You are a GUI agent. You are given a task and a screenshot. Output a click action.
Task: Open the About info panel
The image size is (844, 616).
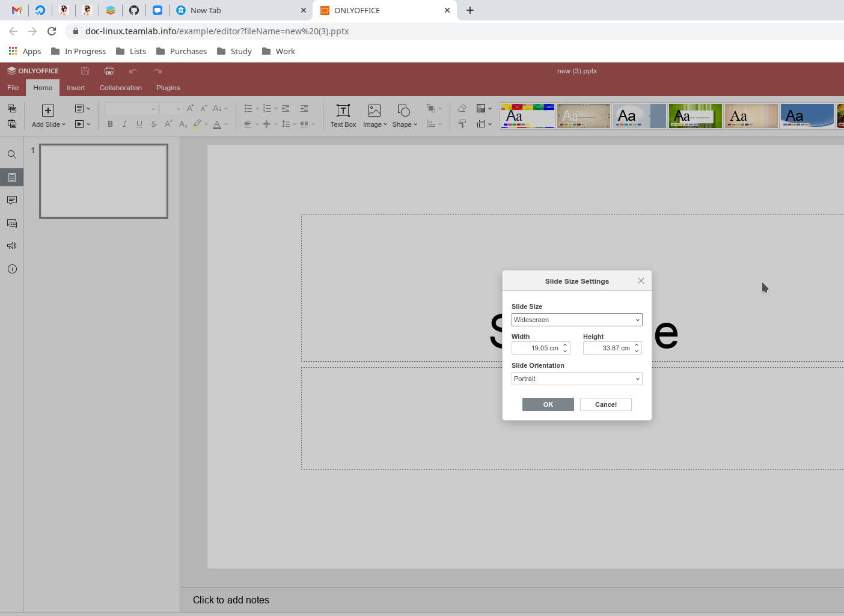pos(11,269)
